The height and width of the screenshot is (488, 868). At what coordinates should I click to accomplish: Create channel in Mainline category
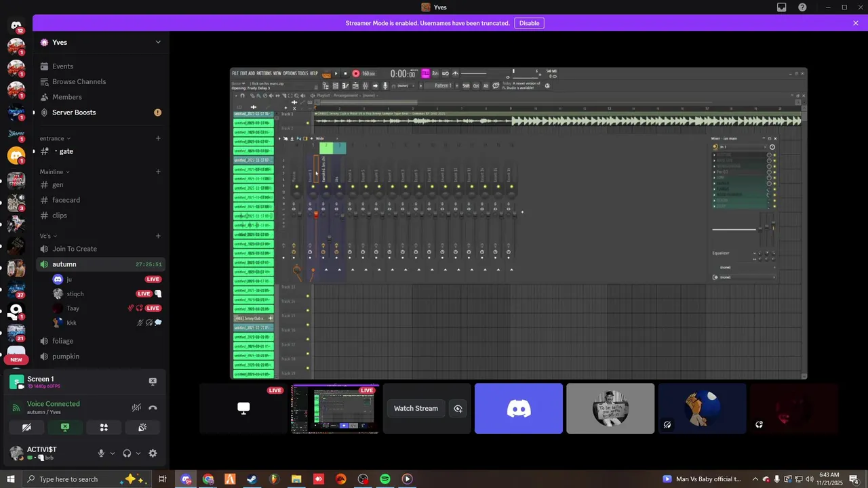158,171
